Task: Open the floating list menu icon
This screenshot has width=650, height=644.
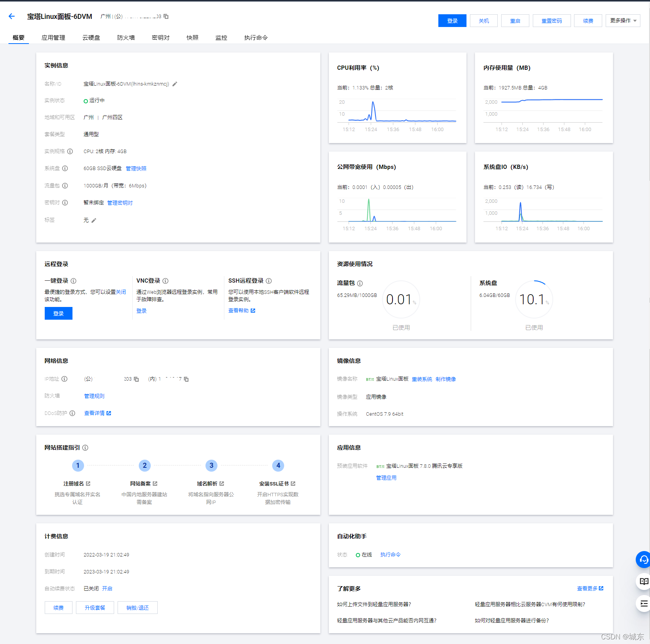Action: point(643,604)
